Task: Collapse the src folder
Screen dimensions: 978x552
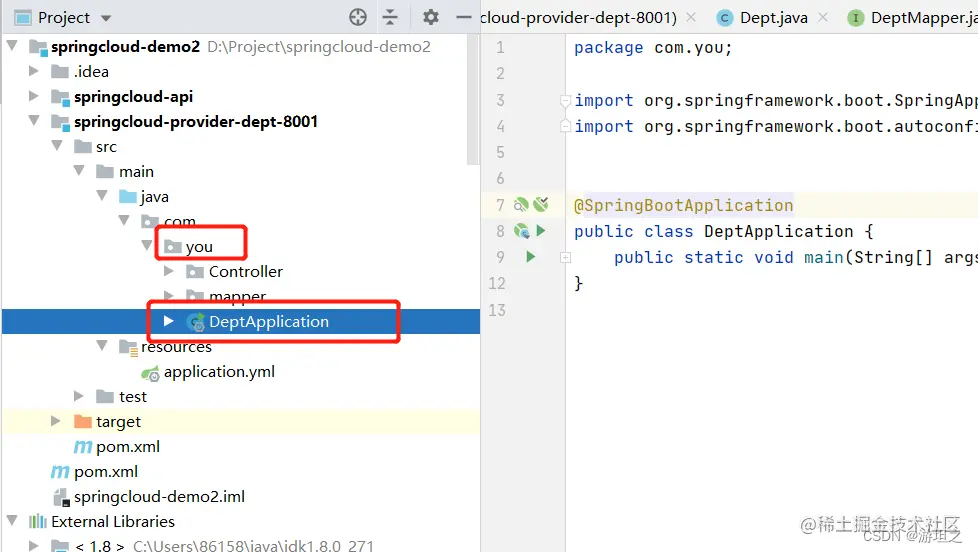Action: (57, 145)
